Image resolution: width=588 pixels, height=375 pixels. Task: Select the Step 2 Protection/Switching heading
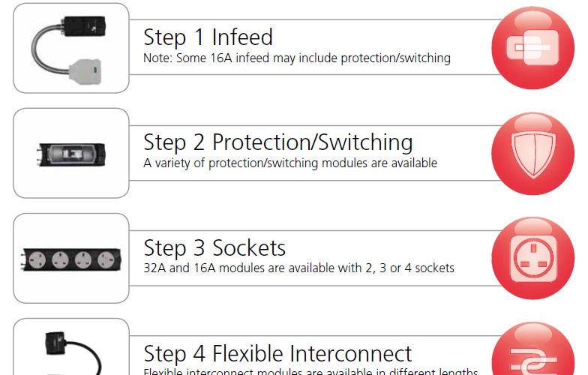277,142
